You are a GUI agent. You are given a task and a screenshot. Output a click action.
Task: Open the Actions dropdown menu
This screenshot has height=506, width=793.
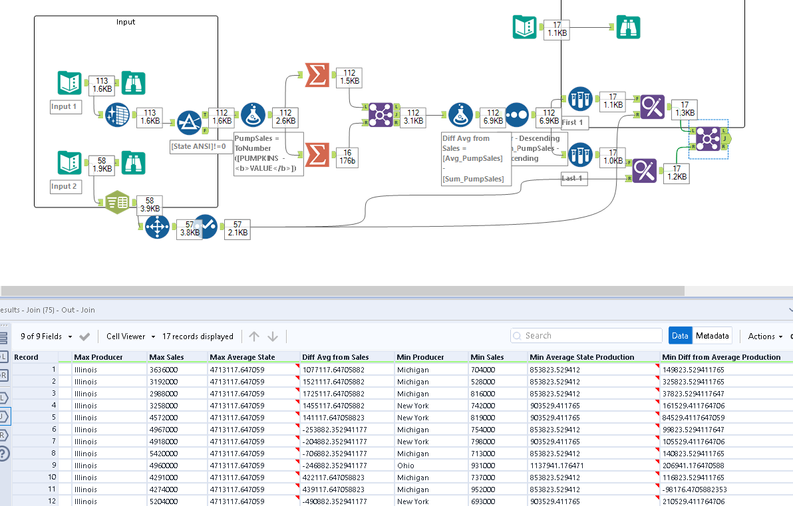pos(765,336)
